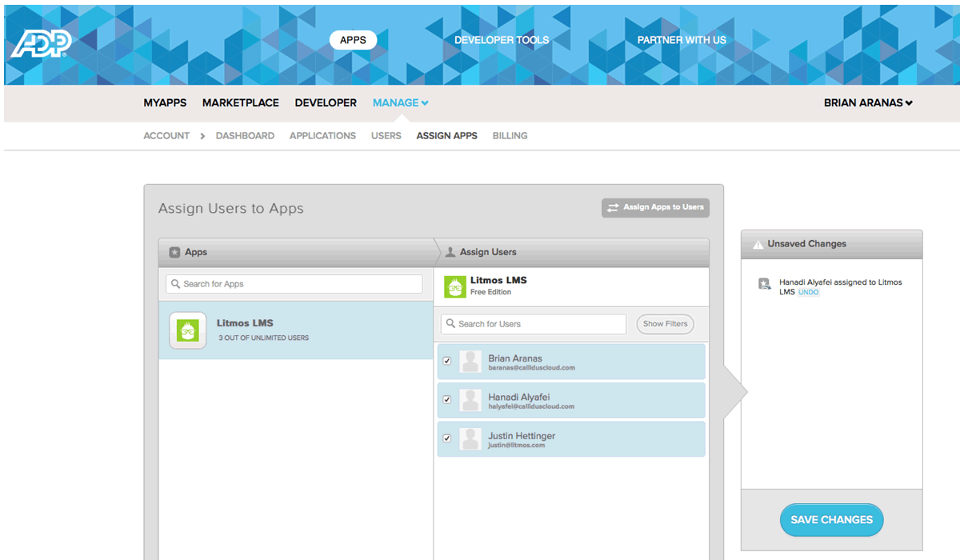Viewport: 960px width, 560px height.
Task: Open the BILLING sub-tab
Action: (x=510, y=136)
